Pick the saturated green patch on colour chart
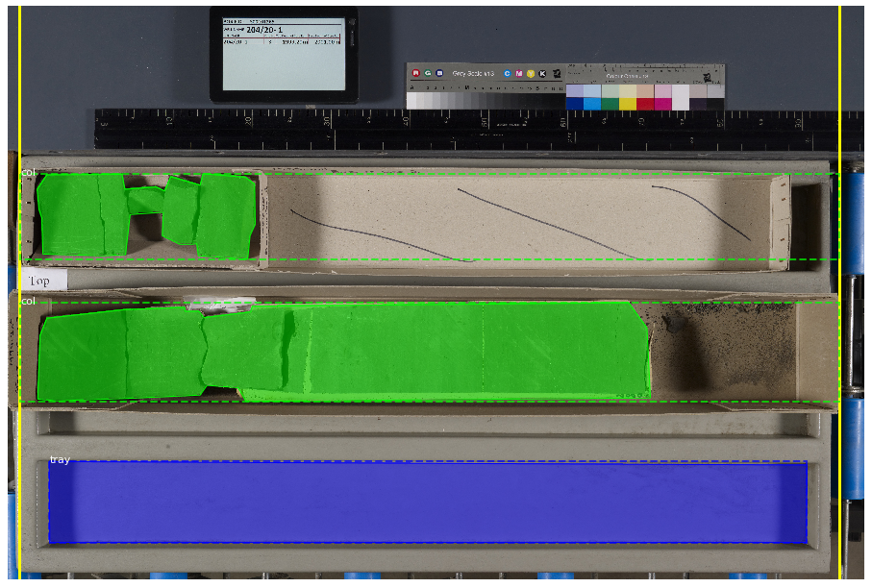This screenshot has width=872, height=588. (610, 104)
